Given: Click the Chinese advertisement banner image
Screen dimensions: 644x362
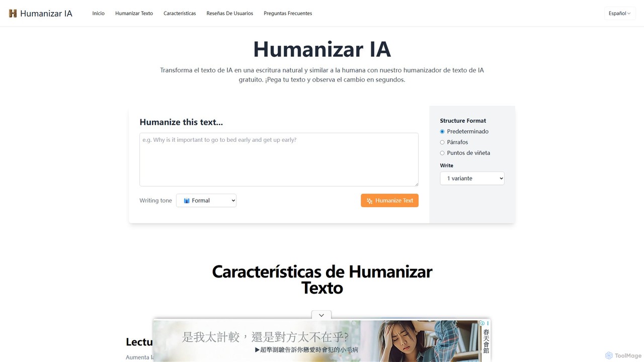Looking at the screenshot, I should 322,341.
